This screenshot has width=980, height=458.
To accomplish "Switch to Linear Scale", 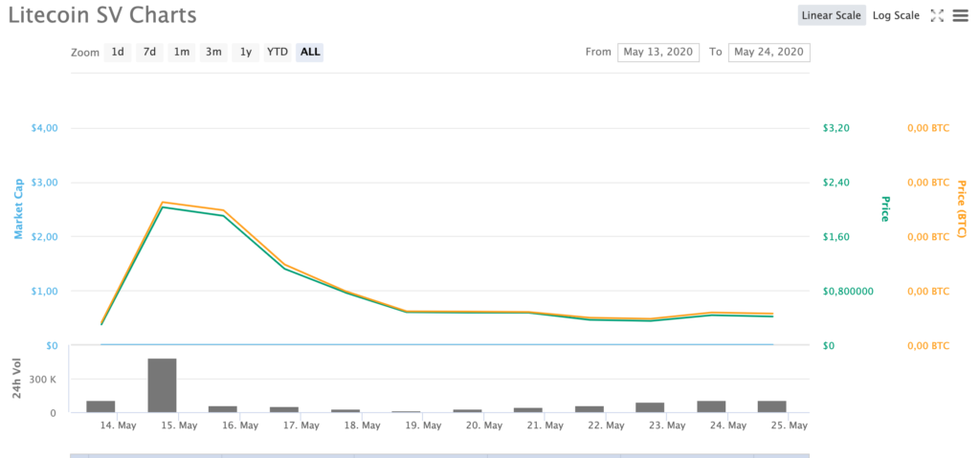I will (x=832, y=15).
